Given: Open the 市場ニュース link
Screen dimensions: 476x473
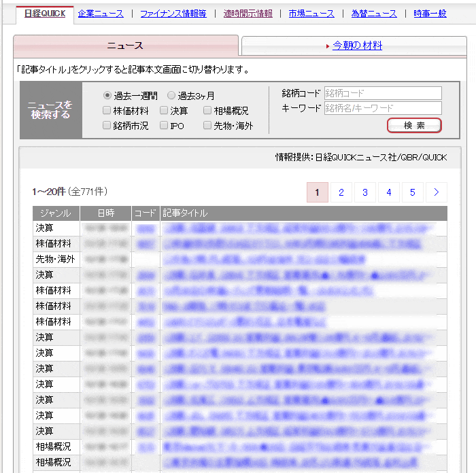Looking at the screenshot, I should [x=311, y=14].
